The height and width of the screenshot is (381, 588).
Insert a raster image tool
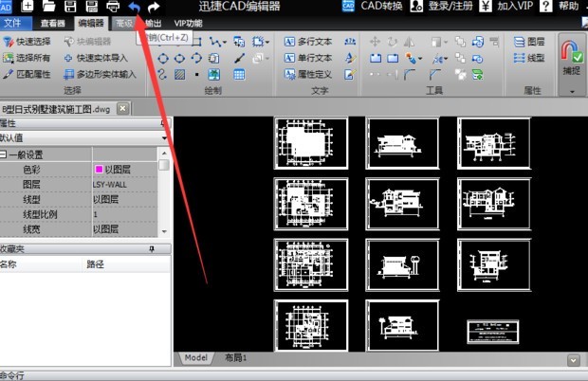[213, 75]
